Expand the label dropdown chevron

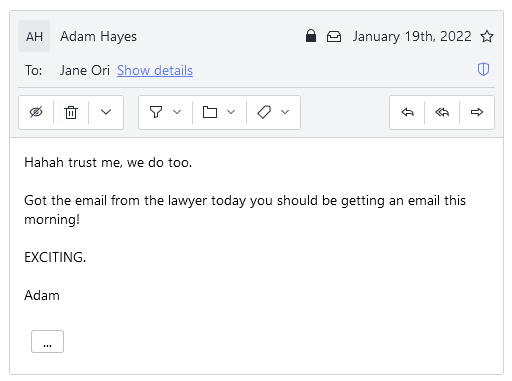pyautogui.click(x=285, y=112)
